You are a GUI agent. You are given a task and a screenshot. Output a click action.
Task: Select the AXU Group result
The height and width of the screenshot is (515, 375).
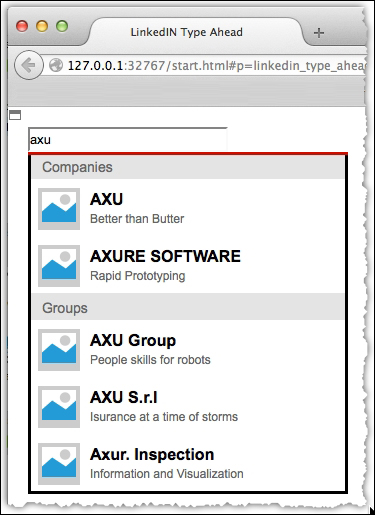click(x=188, y=350)
